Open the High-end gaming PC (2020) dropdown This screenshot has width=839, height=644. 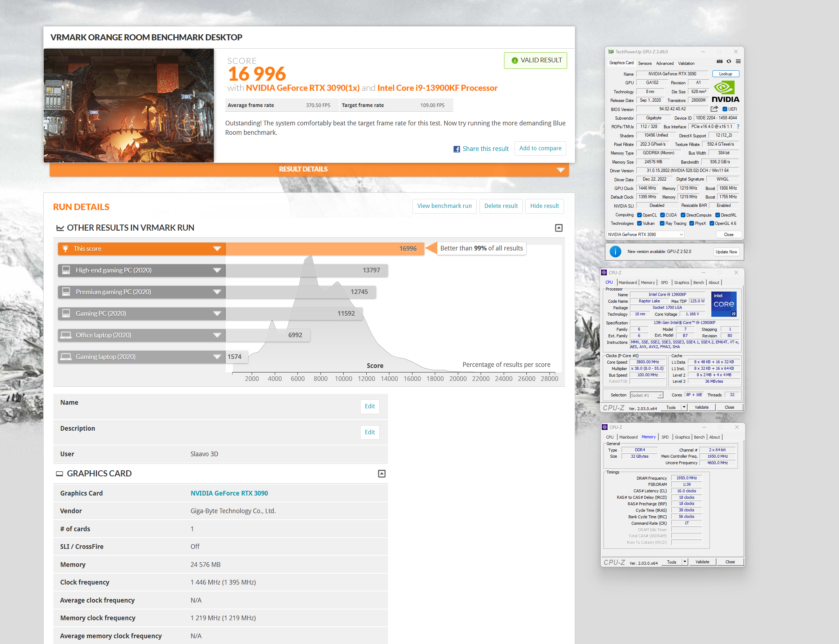pos(217,270)
